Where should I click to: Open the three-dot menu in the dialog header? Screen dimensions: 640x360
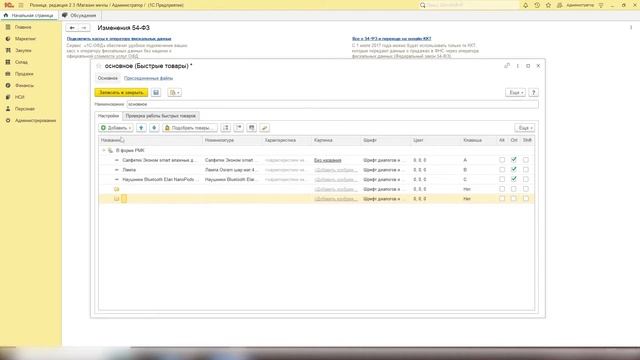[x=518, y=66]
